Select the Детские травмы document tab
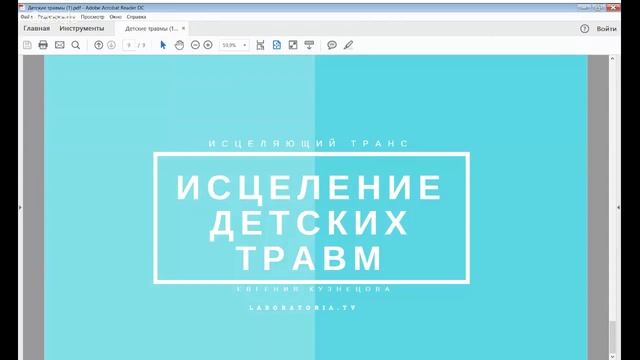Screen dimensions: 640x360 tap(151, 29)
